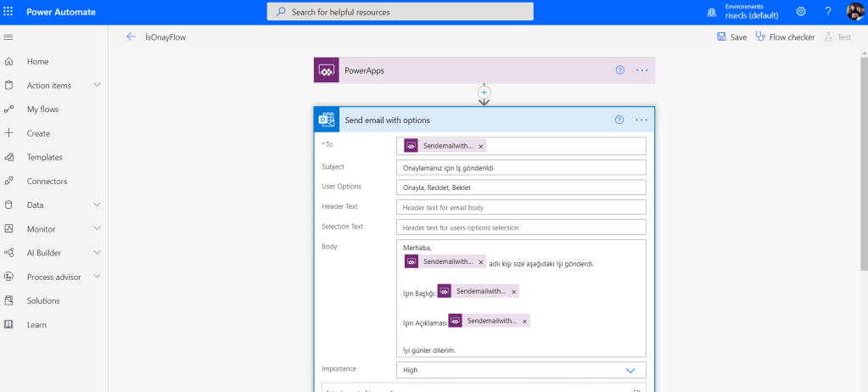Save the flow
868x392 pixels.
(x=731, y=37)
